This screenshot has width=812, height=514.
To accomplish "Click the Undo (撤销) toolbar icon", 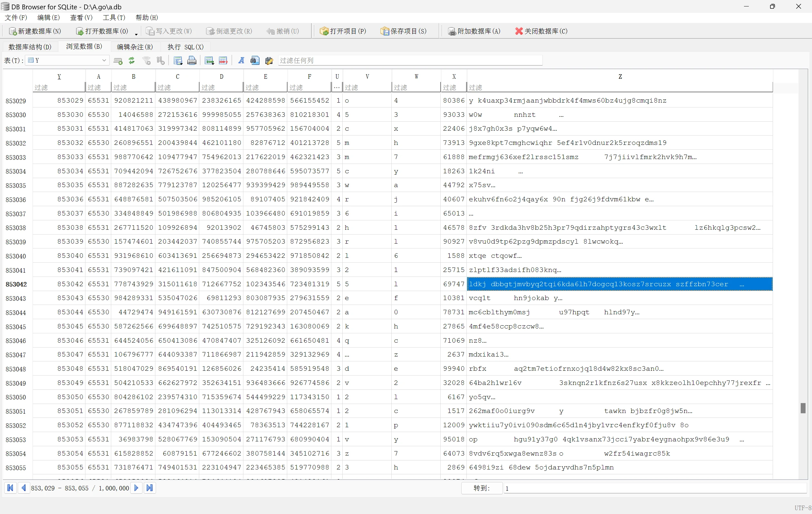I will pyautogui.click(x=270, y=31).
